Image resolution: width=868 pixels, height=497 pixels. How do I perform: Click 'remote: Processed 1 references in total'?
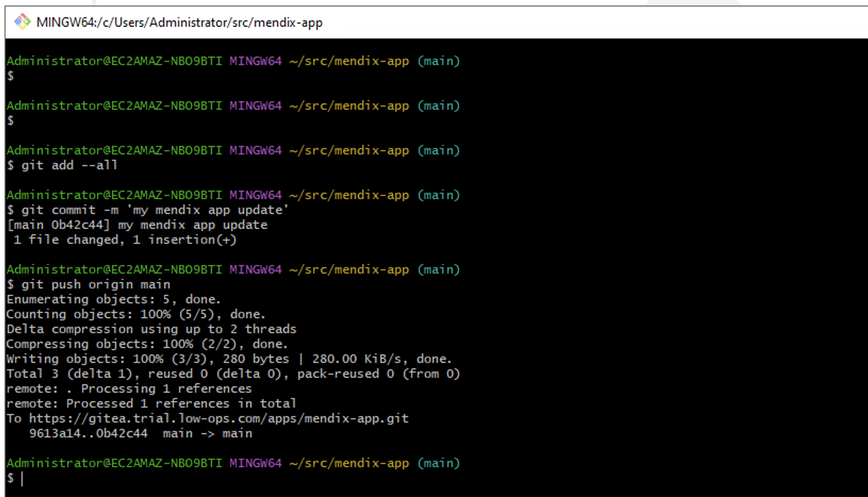coord(151,403)
